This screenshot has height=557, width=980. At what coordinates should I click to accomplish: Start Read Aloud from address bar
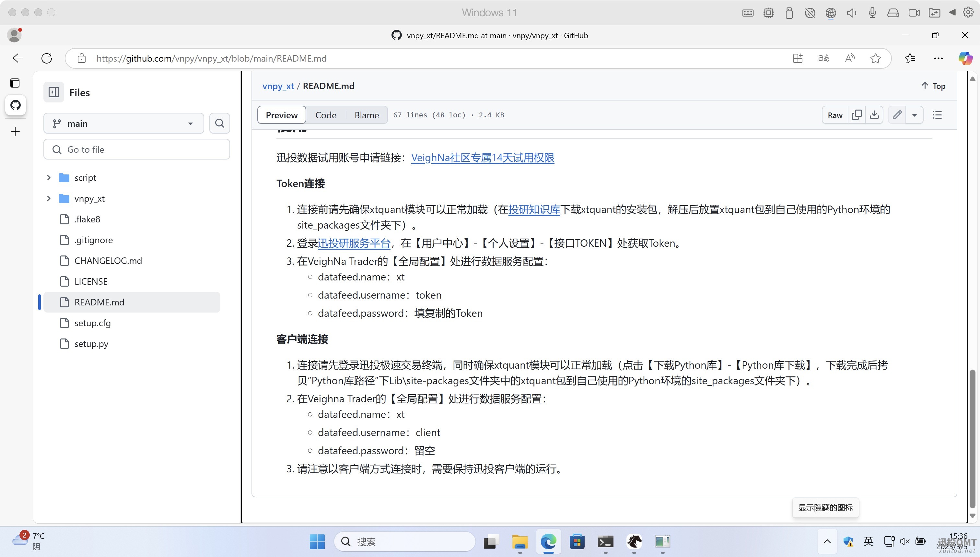tap(850, 58)
